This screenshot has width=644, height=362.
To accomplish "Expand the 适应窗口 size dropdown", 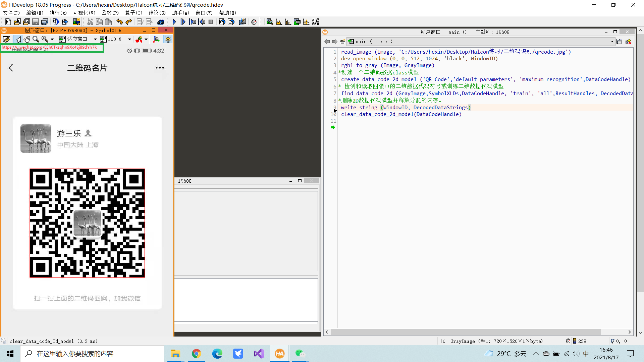I will click(95, 40).
